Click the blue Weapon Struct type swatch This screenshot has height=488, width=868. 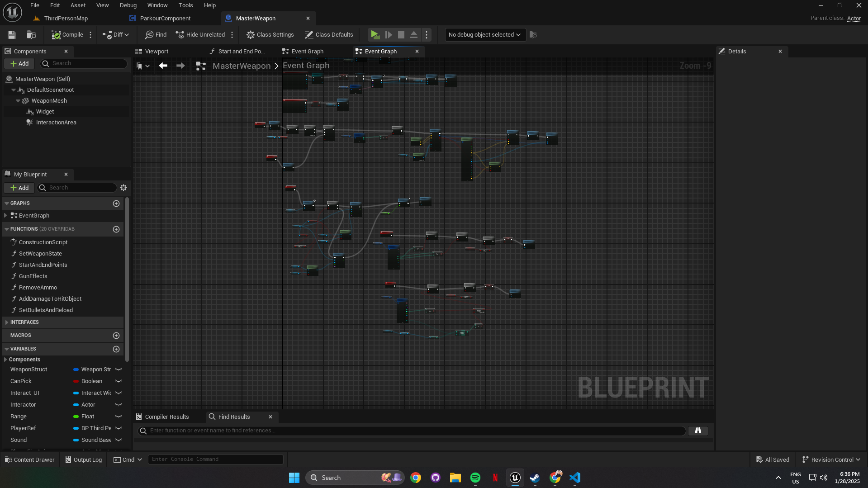[x=76, y=370]
